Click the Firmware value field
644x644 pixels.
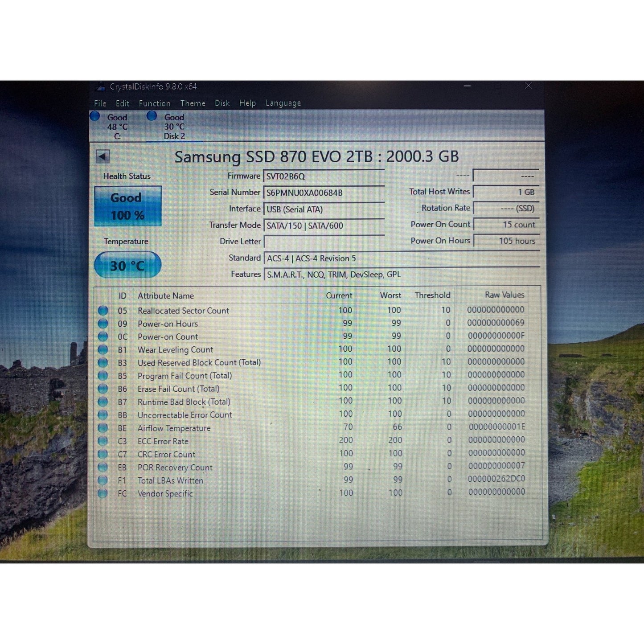pyautogui.click(x=324, y=176)
